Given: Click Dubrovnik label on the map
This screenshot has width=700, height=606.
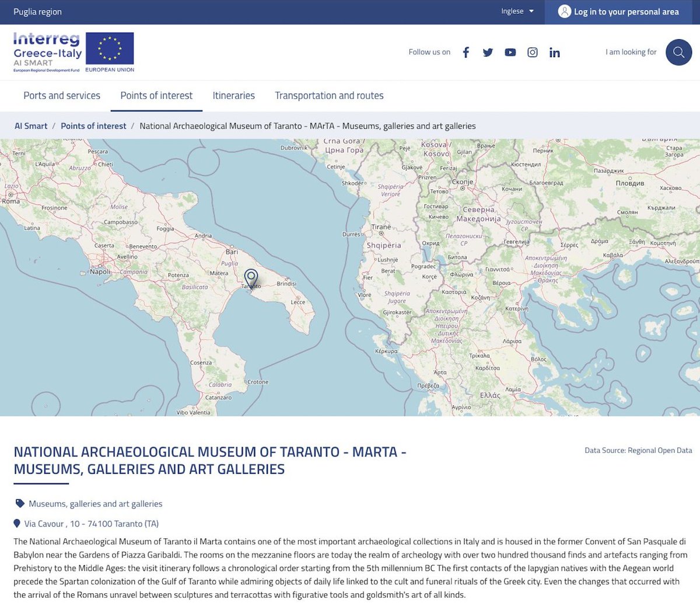Looking at the screenshot, I should pyautogui.click(x=293, y=148).
